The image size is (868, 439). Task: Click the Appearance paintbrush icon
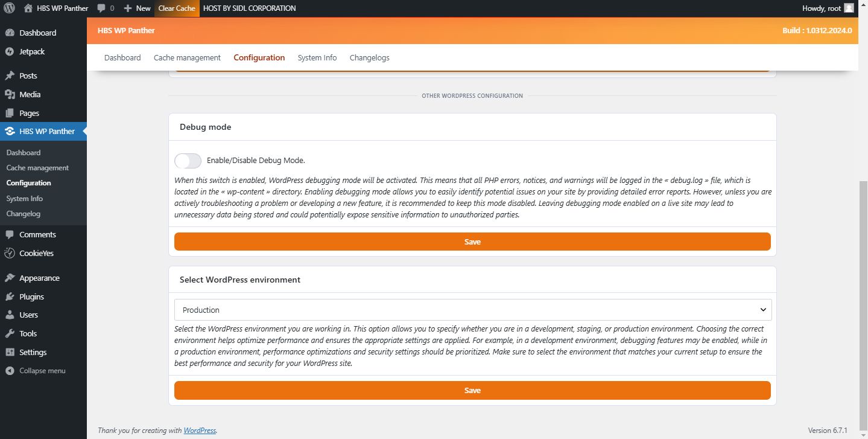coord(10,278)
